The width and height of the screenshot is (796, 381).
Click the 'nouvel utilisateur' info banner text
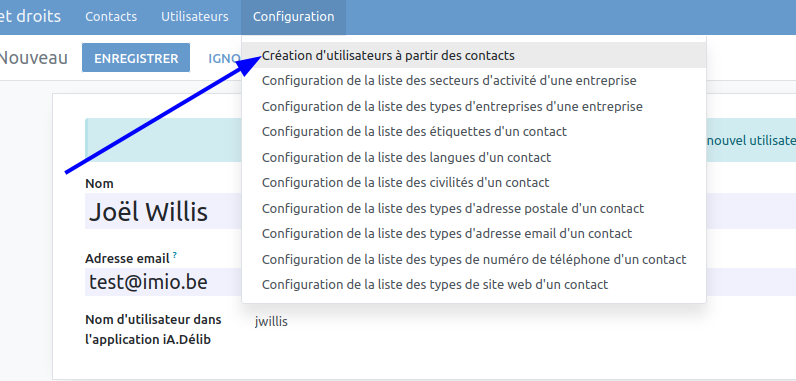[x=751, y=141]
